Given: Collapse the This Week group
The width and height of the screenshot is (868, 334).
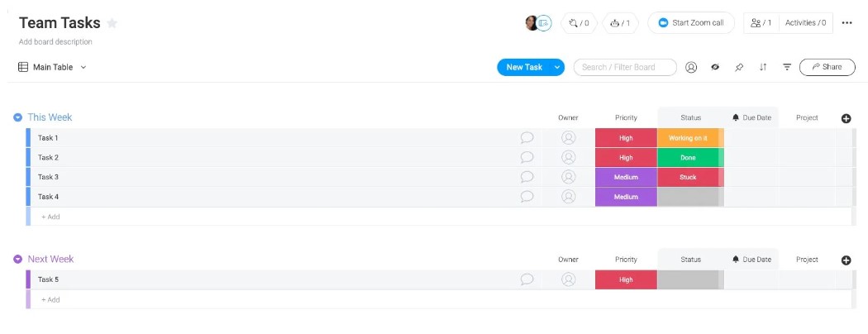Looking at the screenshot, I should tap(17, 117).
